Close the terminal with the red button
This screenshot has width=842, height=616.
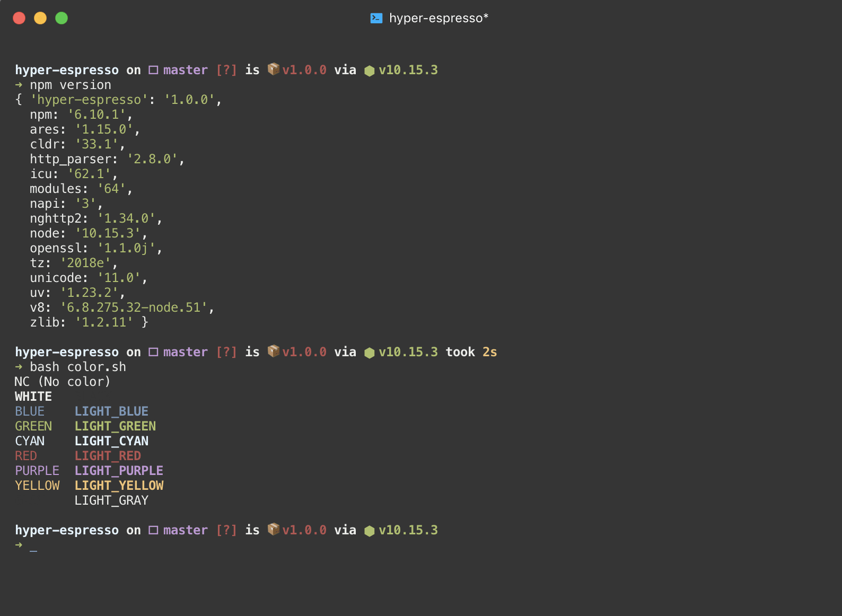[x=19, y=18]
